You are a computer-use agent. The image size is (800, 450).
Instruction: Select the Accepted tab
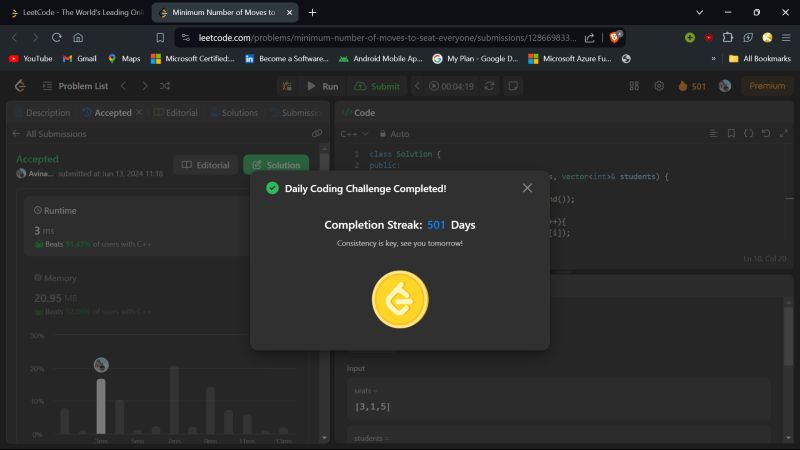point(108,113)
